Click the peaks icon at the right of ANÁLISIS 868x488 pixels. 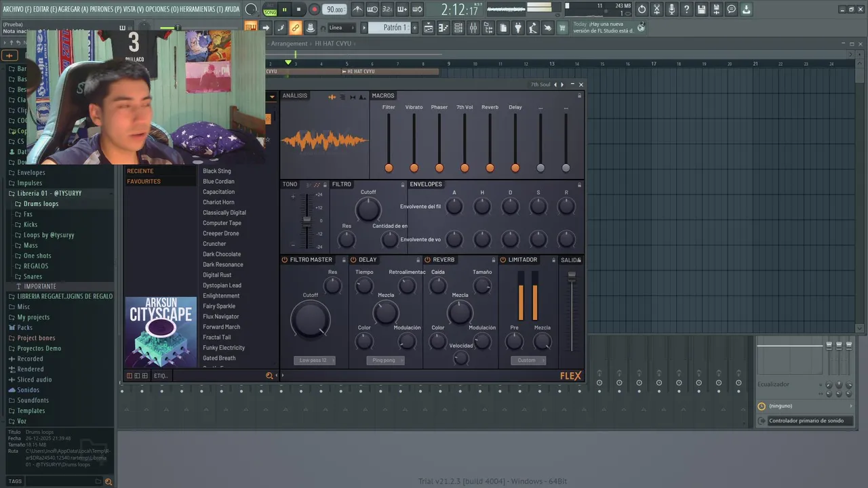[362, 97]
